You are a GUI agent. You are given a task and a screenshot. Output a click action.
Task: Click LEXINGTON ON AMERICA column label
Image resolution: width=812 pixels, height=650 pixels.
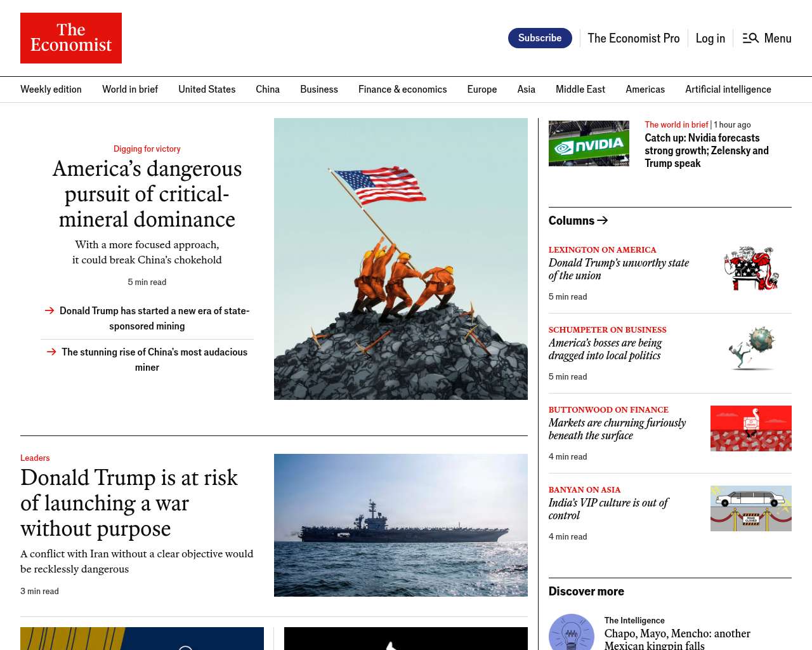tap(603, 250)
